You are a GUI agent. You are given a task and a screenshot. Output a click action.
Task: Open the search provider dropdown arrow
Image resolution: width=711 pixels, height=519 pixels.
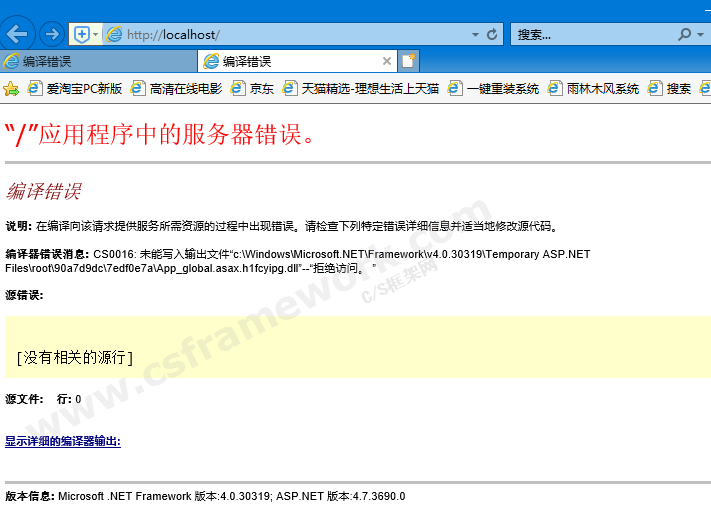click(702, 34)
